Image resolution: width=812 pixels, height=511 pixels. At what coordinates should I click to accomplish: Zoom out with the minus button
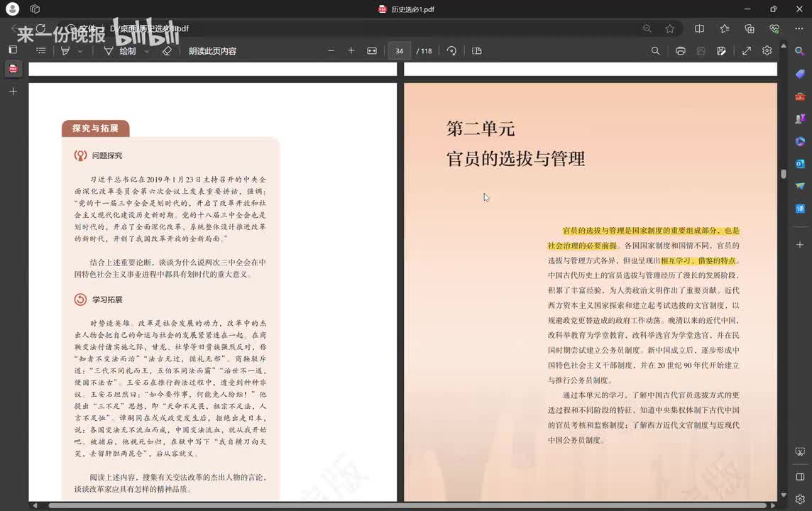click(331, 50)
